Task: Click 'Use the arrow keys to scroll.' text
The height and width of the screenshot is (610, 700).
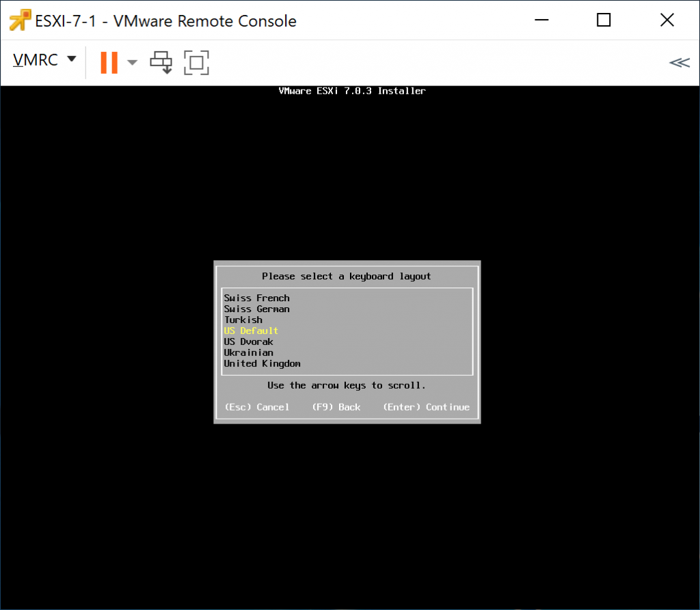Action: point(347,385)
